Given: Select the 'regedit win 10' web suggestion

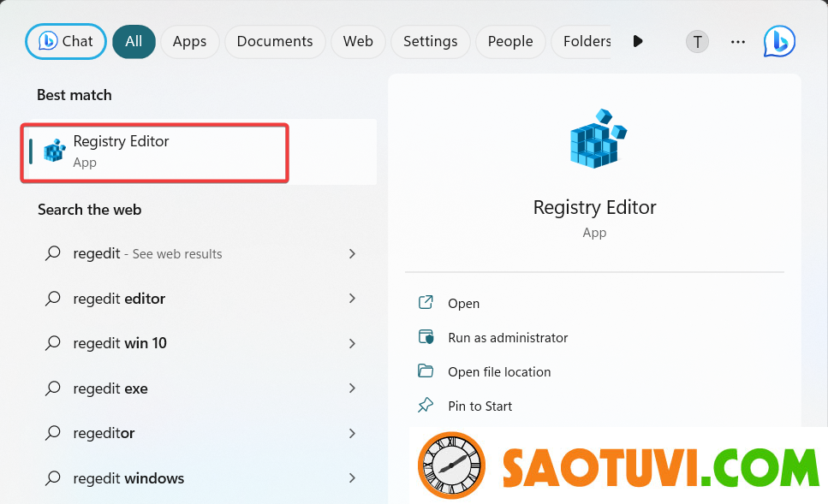Looking at the screenshot, I should pyautogui.click(x=200, y=344).
